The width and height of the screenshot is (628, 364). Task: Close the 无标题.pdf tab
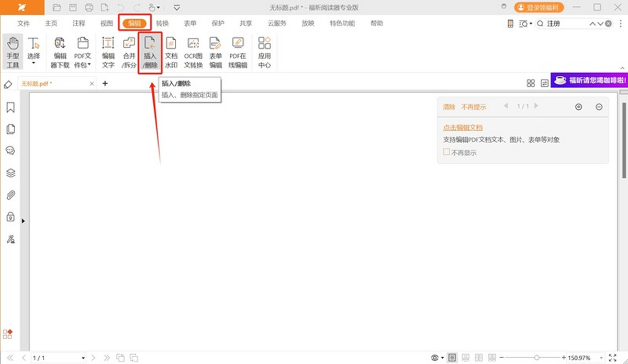(92, 84)
